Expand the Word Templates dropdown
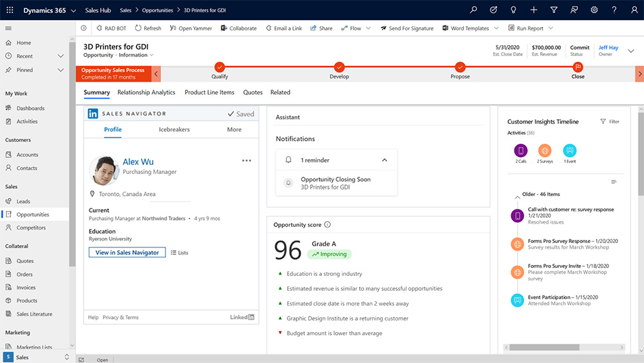The height and width of the screenshot is (363, 644). (x=495, y=28)
